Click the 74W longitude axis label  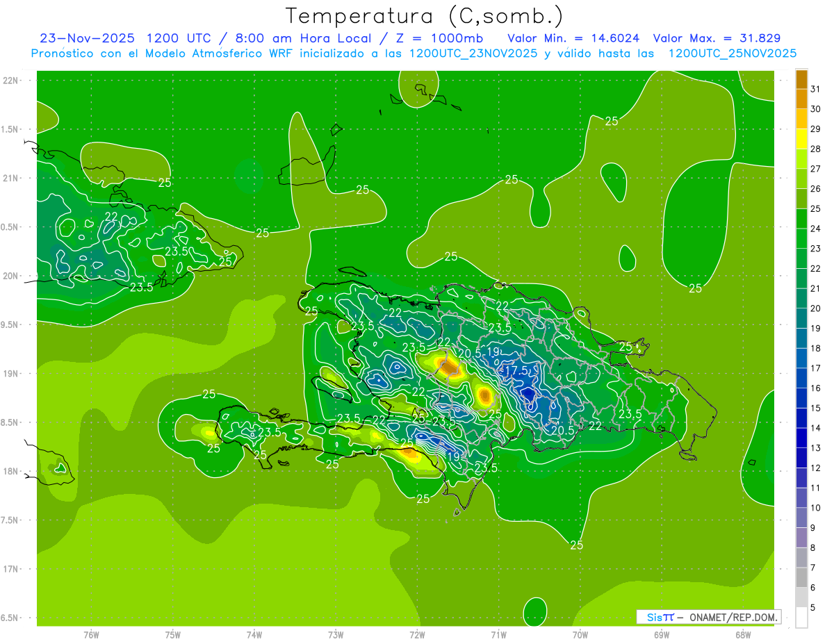tap(254, 635)
